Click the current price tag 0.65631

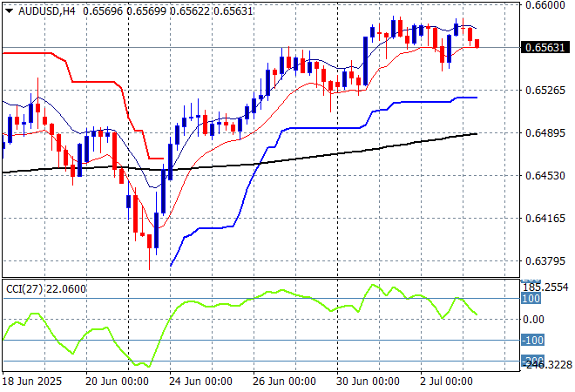(x=545, y=48)
